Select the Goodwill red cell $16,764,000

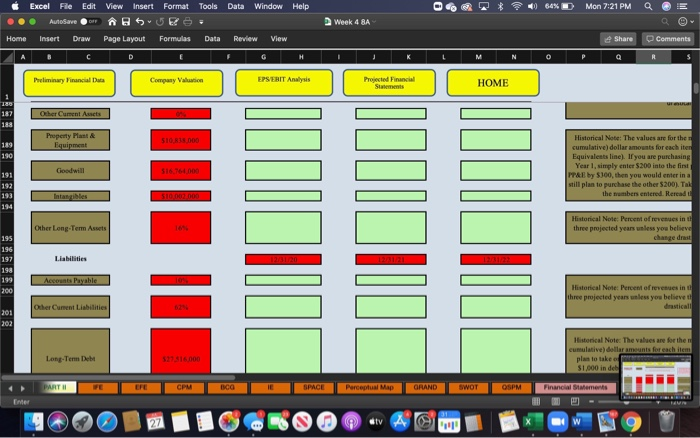click(x=181, y=171)
